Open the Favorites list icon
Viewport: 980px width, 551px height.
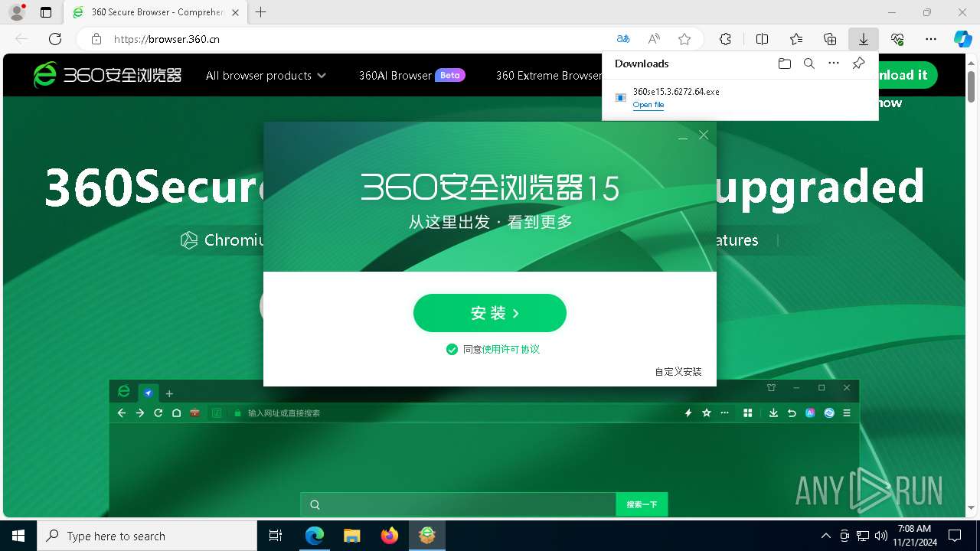pyautogui.click(x=796, y=39)
